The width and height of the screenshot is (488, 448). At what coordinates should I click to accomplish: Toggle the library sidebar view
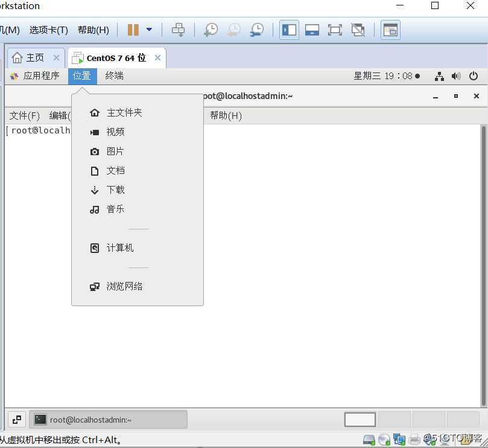coord(289,30)
